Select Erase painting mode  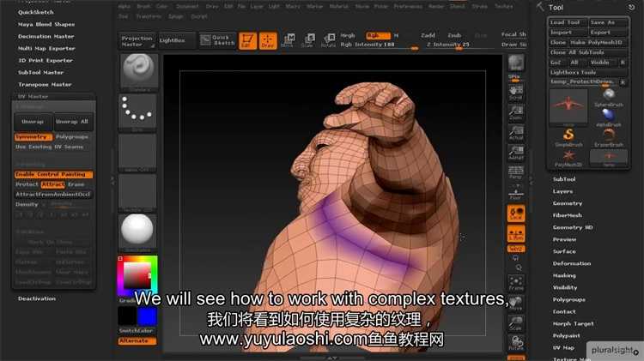pyautogui.click(x=76, y=184)
